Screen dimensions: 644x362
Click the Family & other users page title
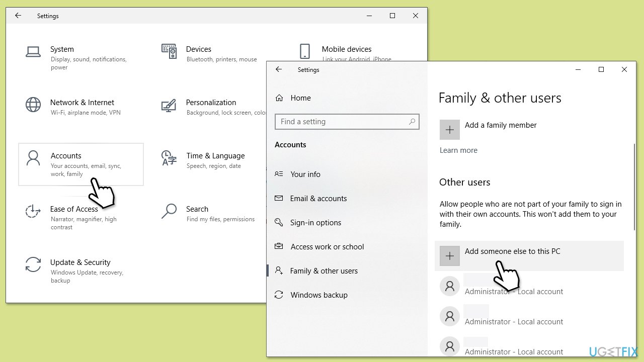(500, 98)
